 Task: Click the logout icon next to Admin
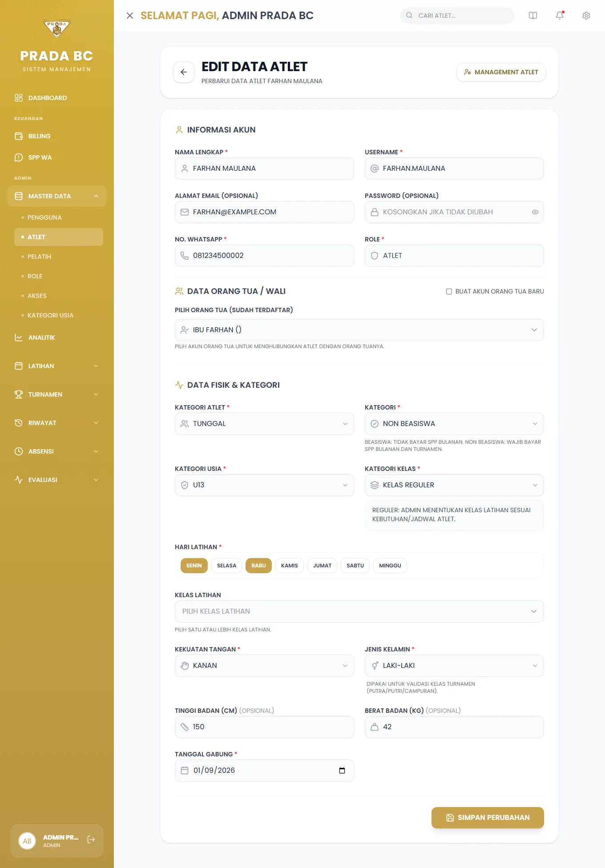(x=91, y=840)
